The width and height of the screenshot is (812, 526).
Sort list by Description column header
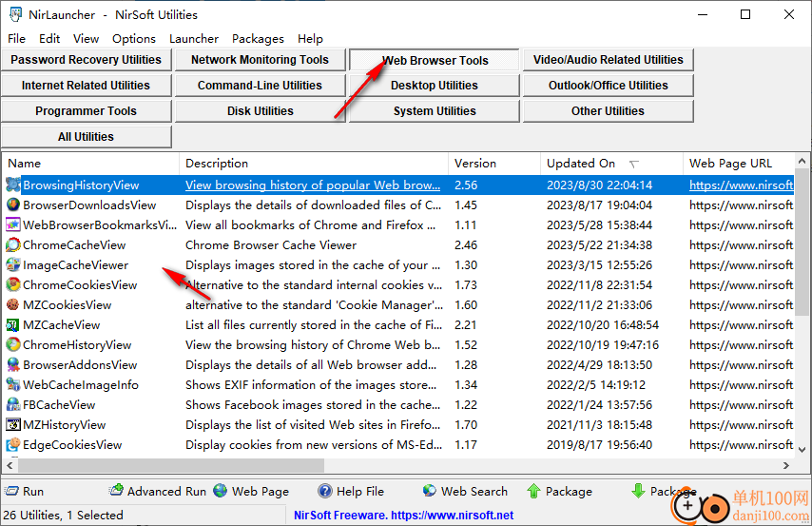click(x=314, y=164)
